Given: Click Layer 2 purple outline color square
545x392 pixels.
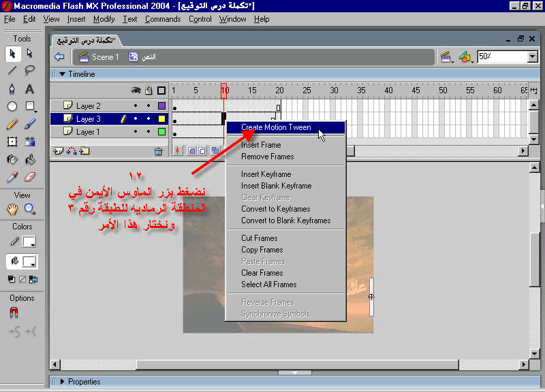Looking at the screenshot, I should (161, 105).
